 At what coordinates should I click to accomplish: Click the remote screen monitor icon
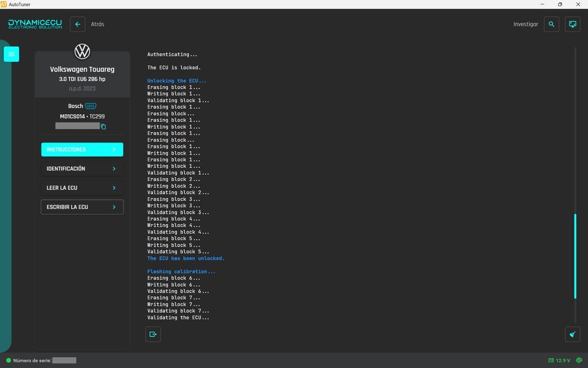tap(572, 24)
